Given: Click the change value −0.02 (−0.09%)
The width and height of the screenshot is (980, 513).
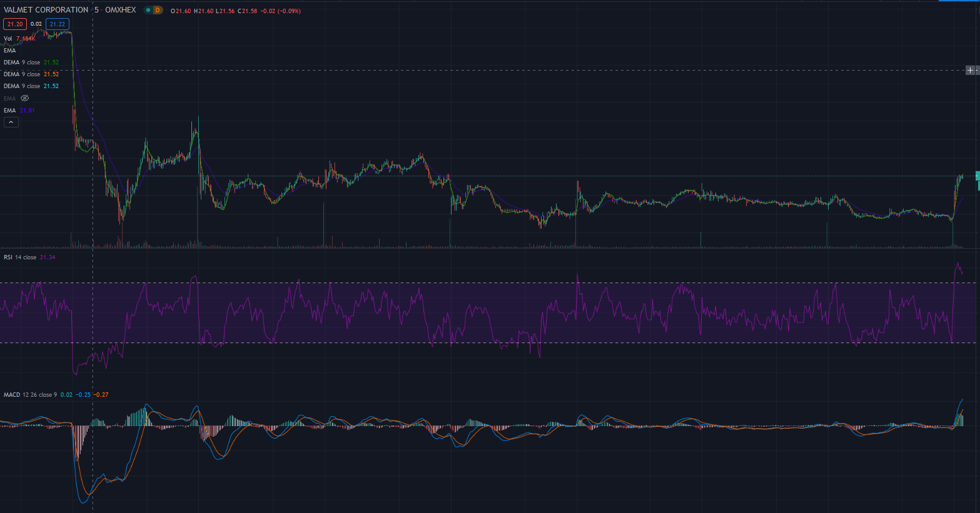Looking at the screenshot, I should [281, 11].
